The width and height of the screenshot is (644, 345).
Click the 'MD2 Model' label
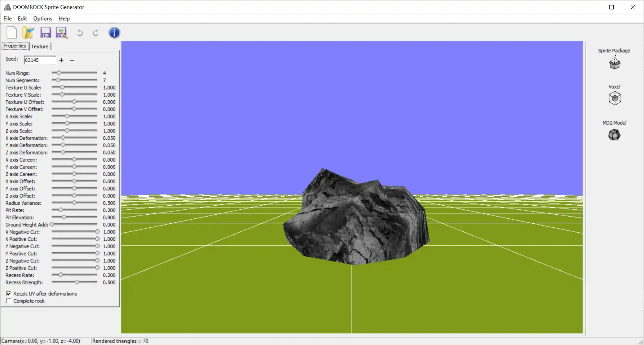(x=614, y=123)
